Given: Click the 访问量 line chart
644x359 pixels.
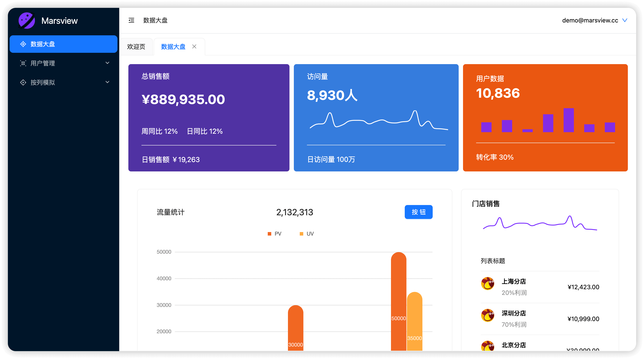Looking at the screenshot, I should tap(379, 120).
